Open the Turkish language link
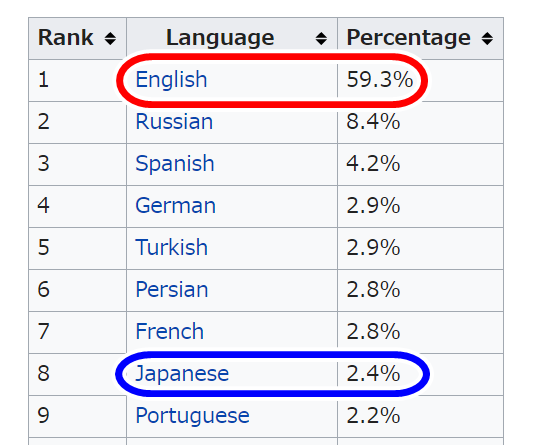 click(x=172, y=247)
